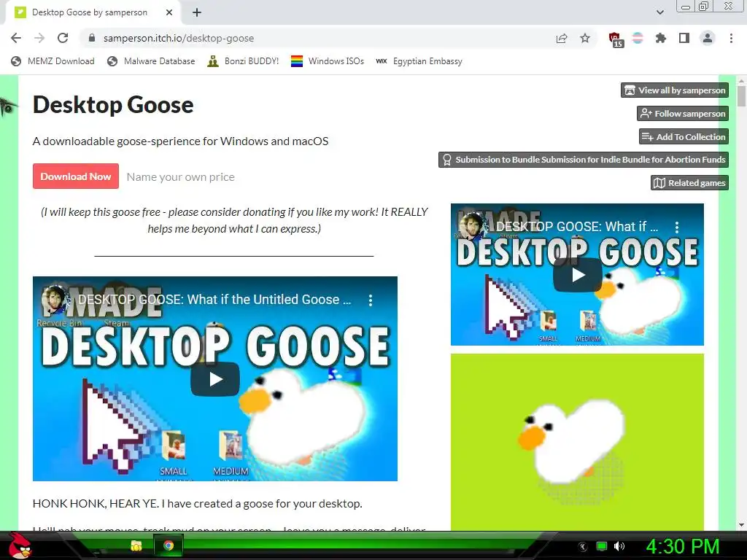This screenshot has width=747, height=560.
Task: Open a new browser tab
Action: 197,12
